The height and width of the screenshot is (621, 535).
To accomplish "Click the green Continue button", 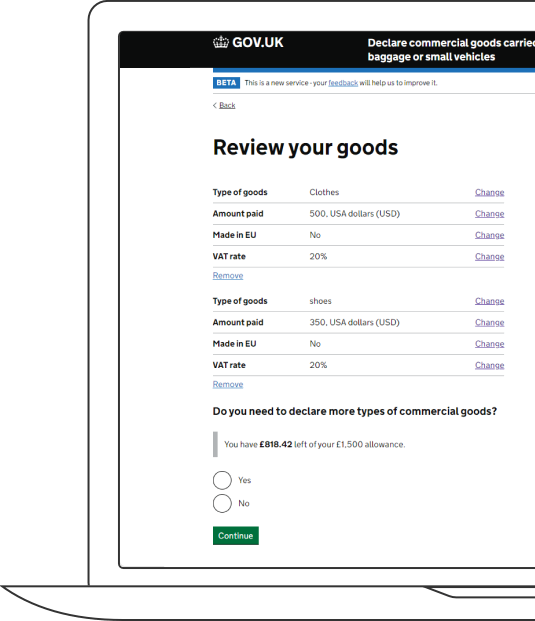I will point(236,535).
